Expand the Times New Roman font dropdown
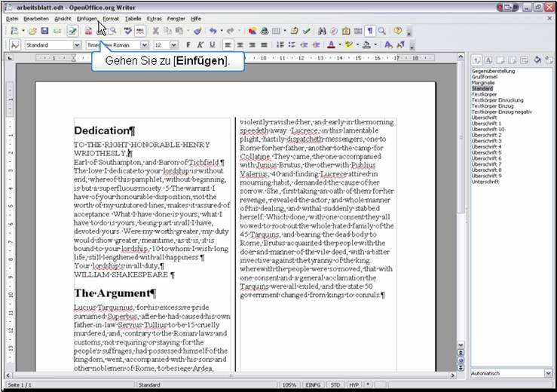Viewport: 557px width, 392px height. click(x=143, y=45)
